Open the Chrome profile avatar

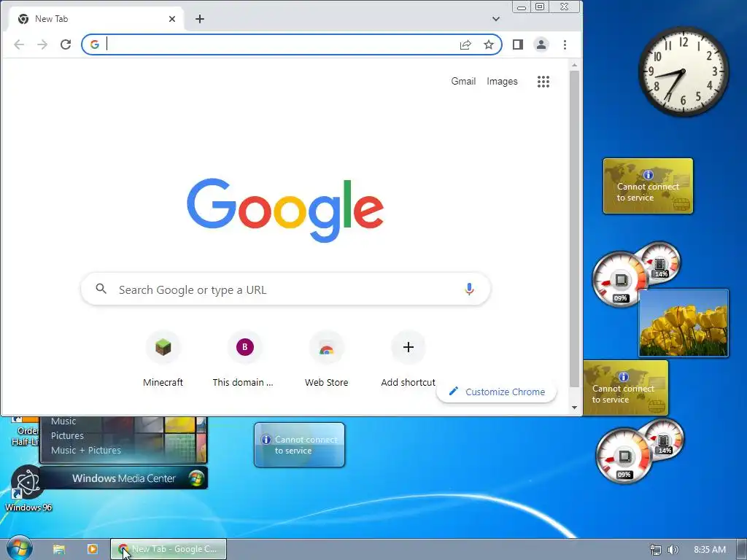541,44
